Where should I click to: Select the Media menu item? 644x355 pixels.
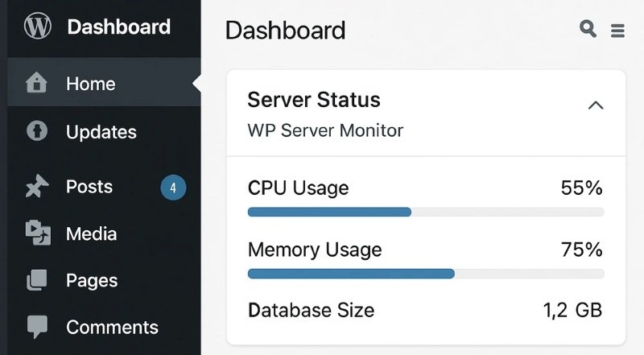point(91,233)
